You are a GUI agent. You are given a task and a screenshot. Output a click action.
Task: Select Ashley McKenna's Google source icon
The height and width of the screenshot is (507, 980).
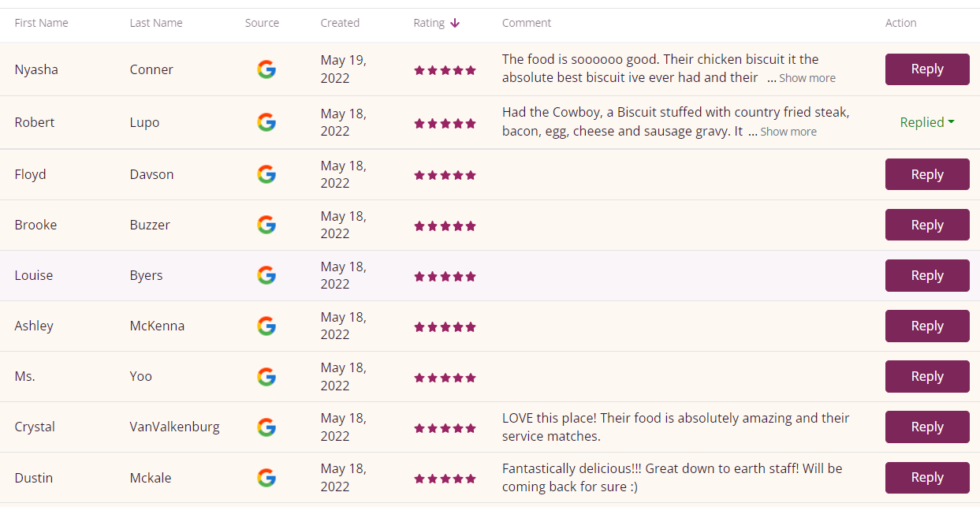pos(266,326)
